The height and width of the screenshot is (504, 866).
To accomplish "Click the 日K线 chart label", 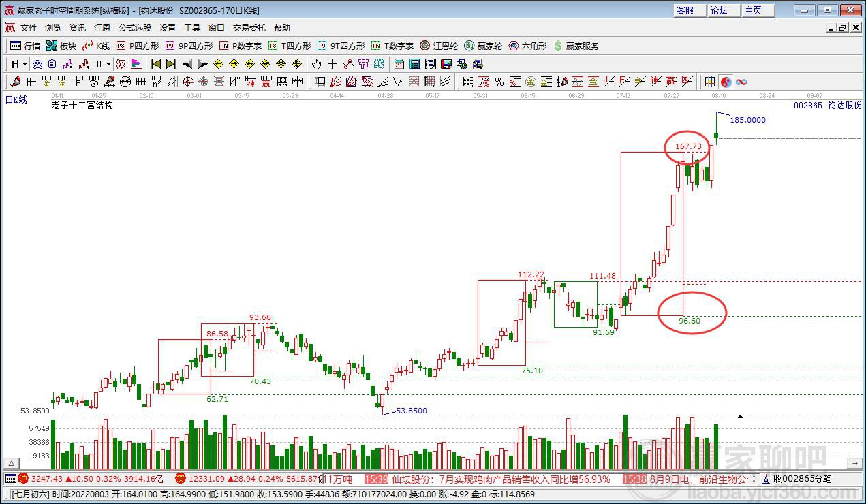I will click(x=16, y=100).
